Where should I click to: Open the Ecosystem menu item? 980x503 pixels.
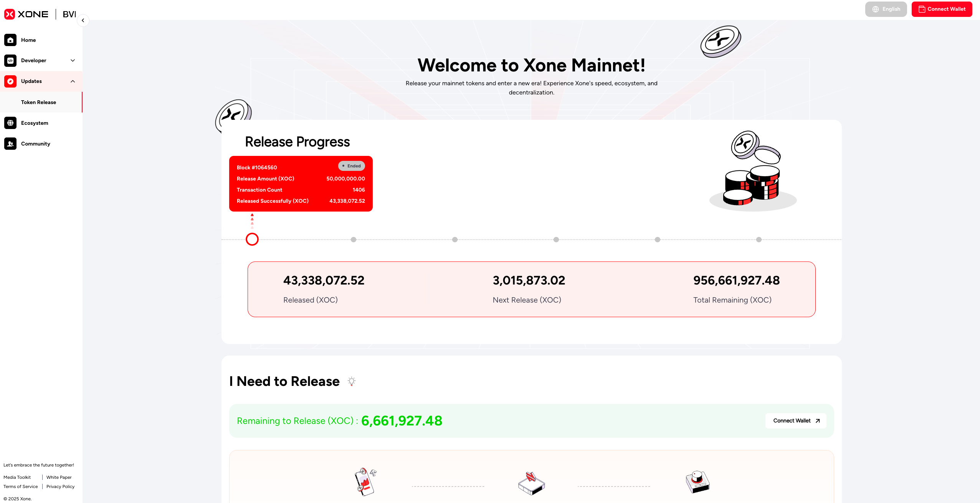[35, 123]
